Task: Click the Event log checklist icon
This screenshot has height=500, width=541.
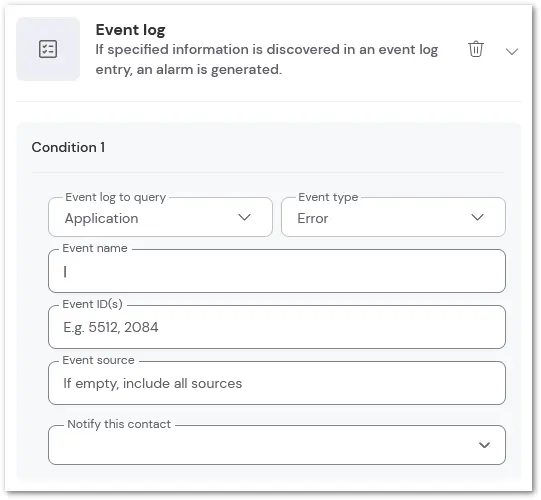Action: point(48,49)
